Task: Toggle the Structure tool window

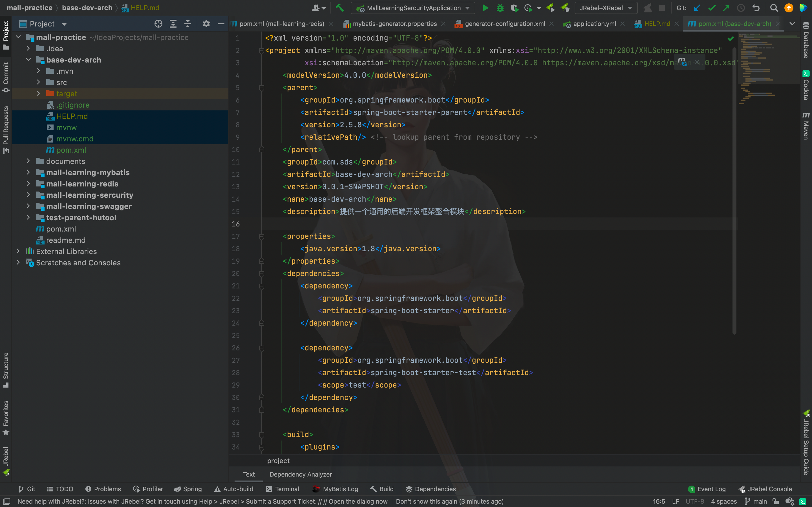Action: pyautogui.click(x=6, y=370)
